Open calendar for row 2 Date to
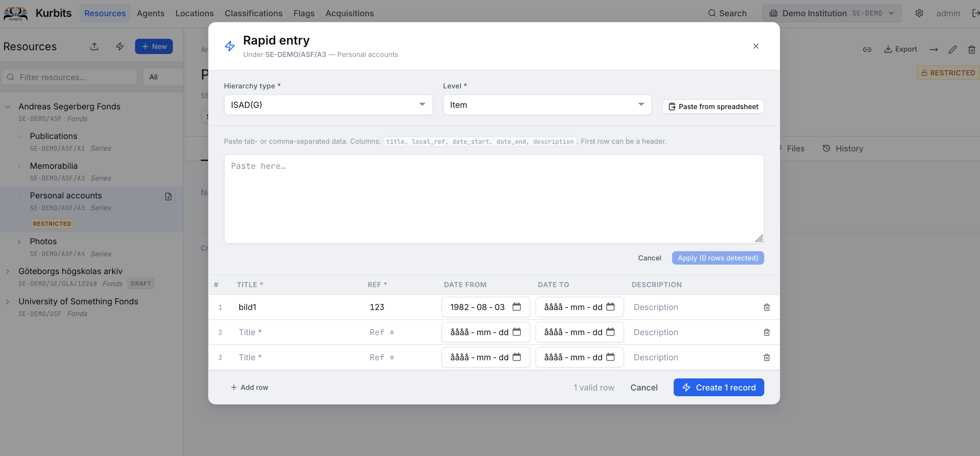This screenshot has width=980, height=456. click(610, 332)
